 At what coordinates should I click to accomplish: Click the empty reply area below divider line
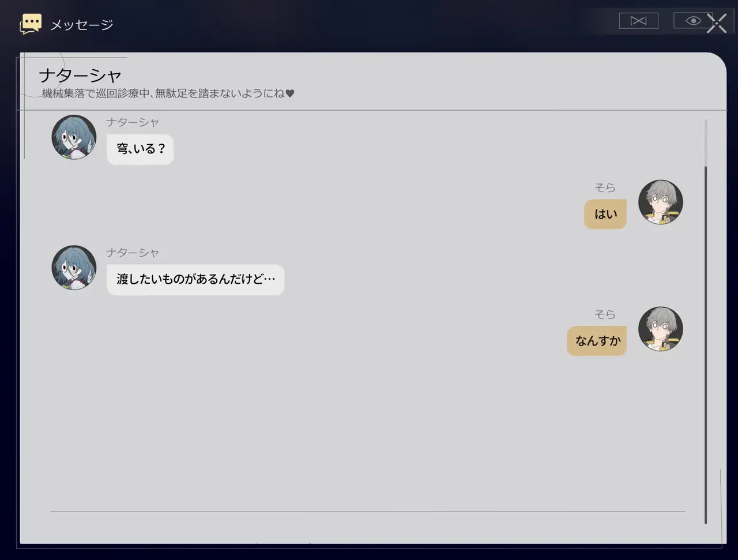368,527
